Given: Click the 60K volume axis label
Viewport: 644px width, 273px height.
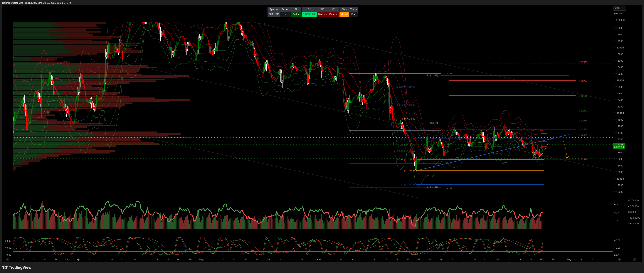Looking at the screenshot, I should [x=616, y=205].
